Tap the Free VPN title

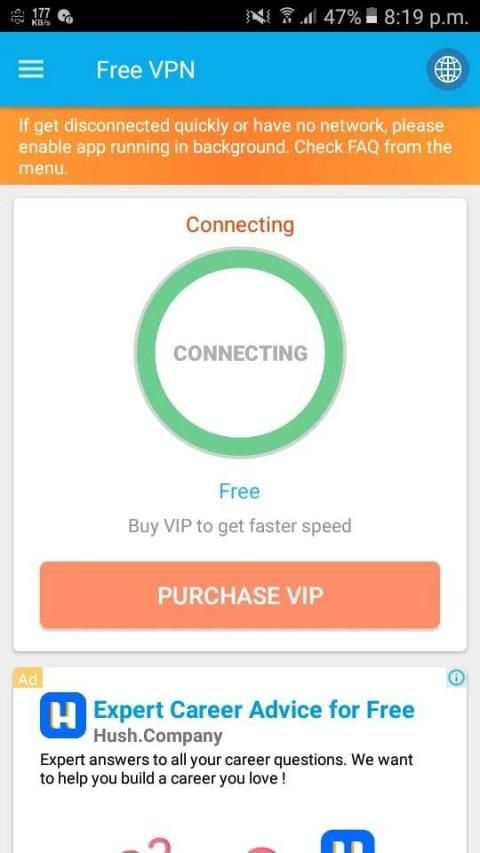click(x=145, y=70)
